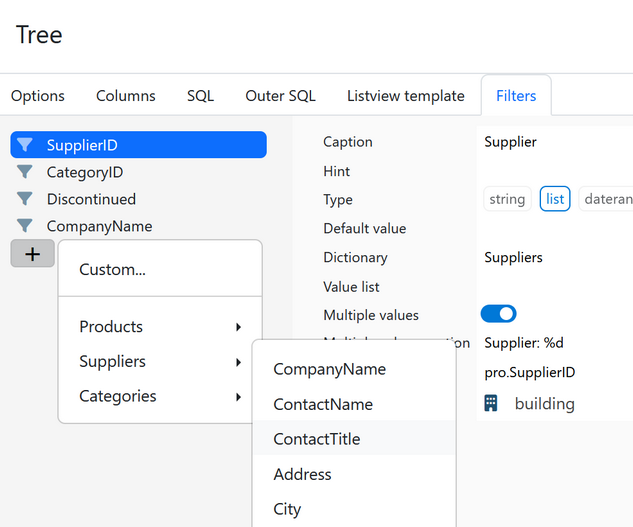Click the building icon in properties
This screenshot has height=527, width=633.
(490, 403)
